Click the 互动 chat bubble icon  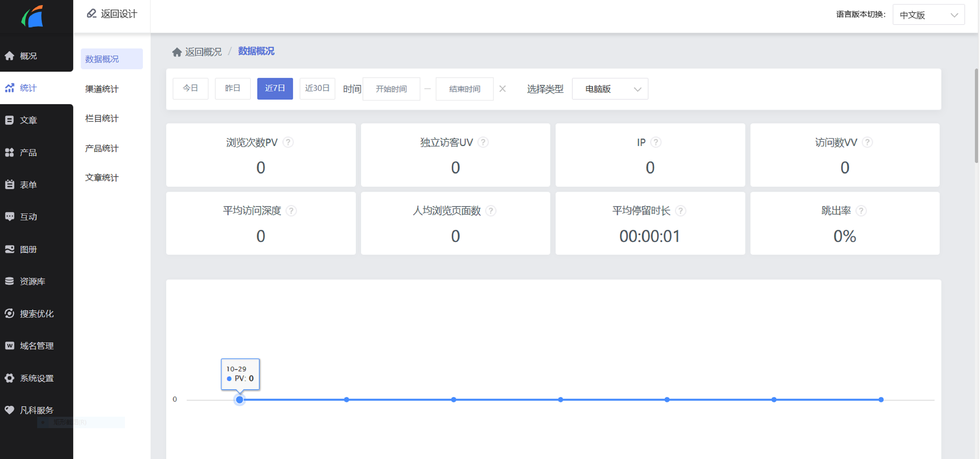click(9, 217)
